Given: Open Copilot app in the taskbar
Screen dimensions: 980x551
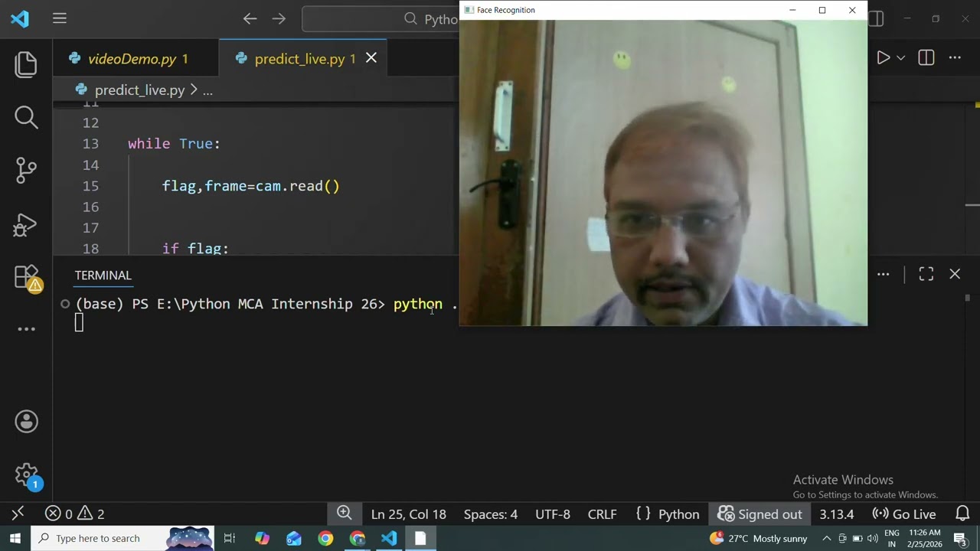Looking at the screenshot, I should (x=262, y=538).
